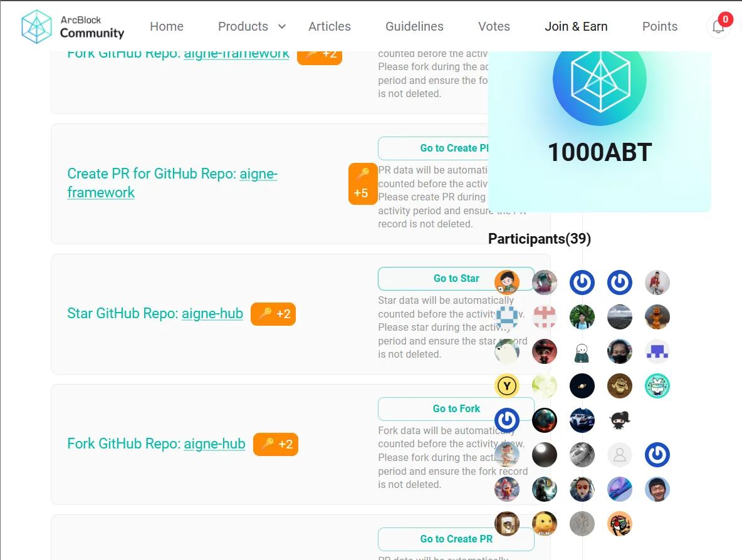Open aigne-hub link in Star GitHub Repo task
Image resolution: width=742 pixels, height=560 pixels.
pos(212,314)
